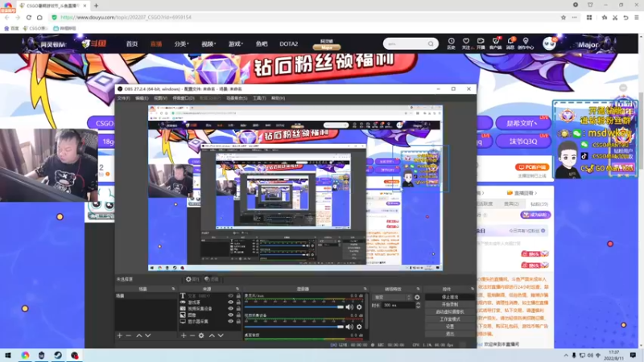Open OBS 设置 settings button

[450, 327]
